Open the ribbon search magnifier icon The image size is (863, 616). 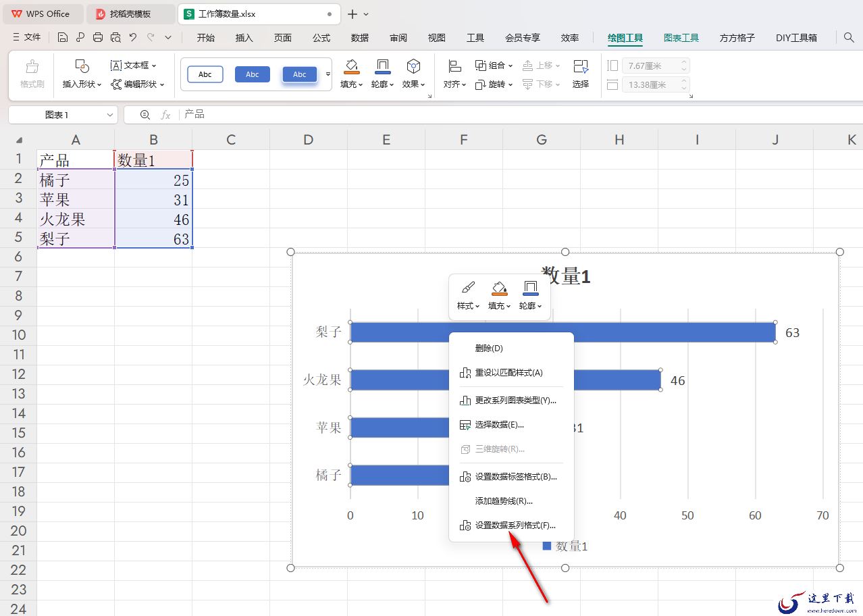tap(849, 38)
